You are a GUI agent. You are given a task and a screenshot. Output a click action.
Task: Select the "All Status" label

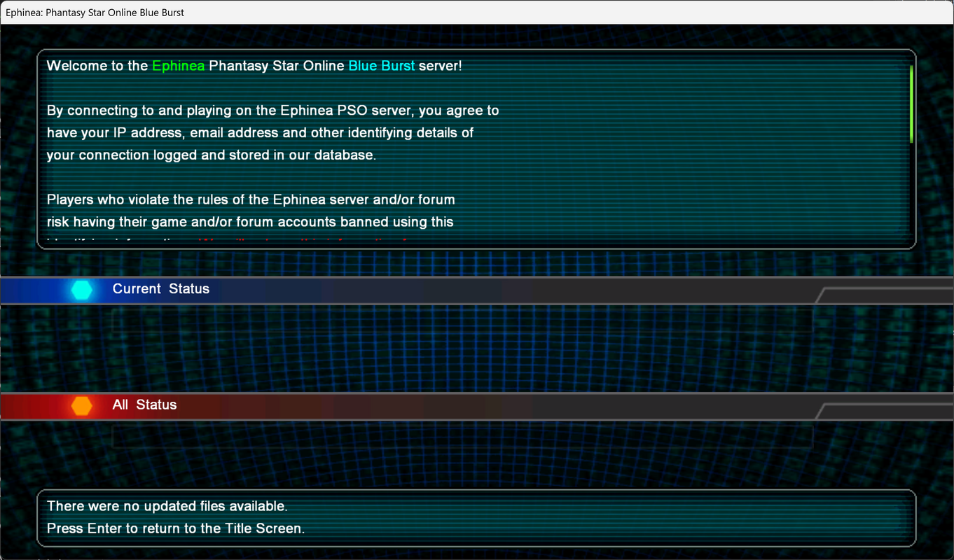point(144,405)
